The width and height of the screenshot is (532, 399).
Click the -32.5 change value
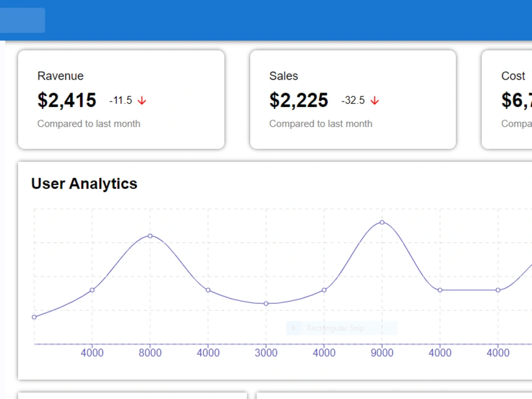point(353,101)
